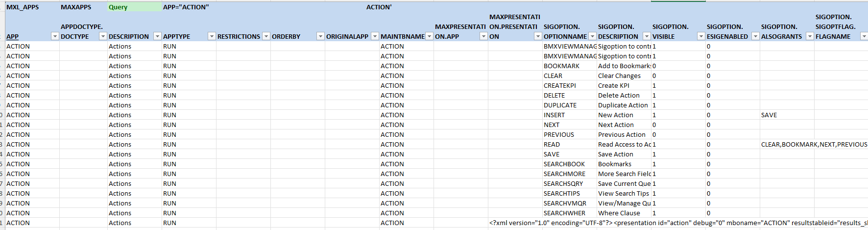Open the SIGOPTION.ALSOGRANTS filter dropdown

(810, 36)
